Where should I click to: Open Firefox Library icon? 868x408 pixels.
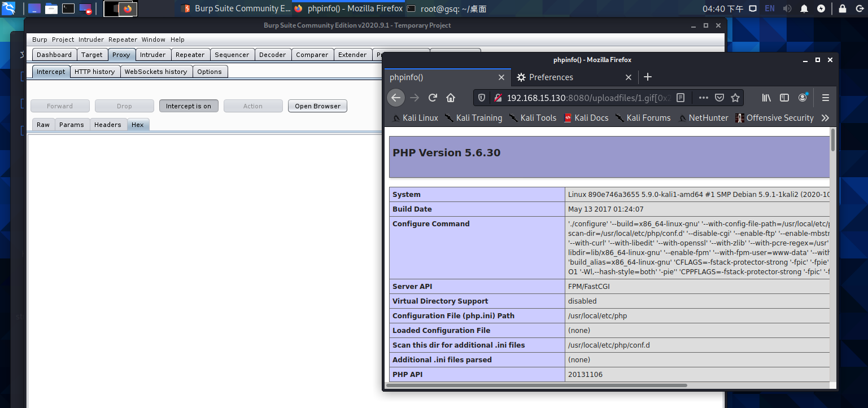pyautogui.click(x=766, y=98)
